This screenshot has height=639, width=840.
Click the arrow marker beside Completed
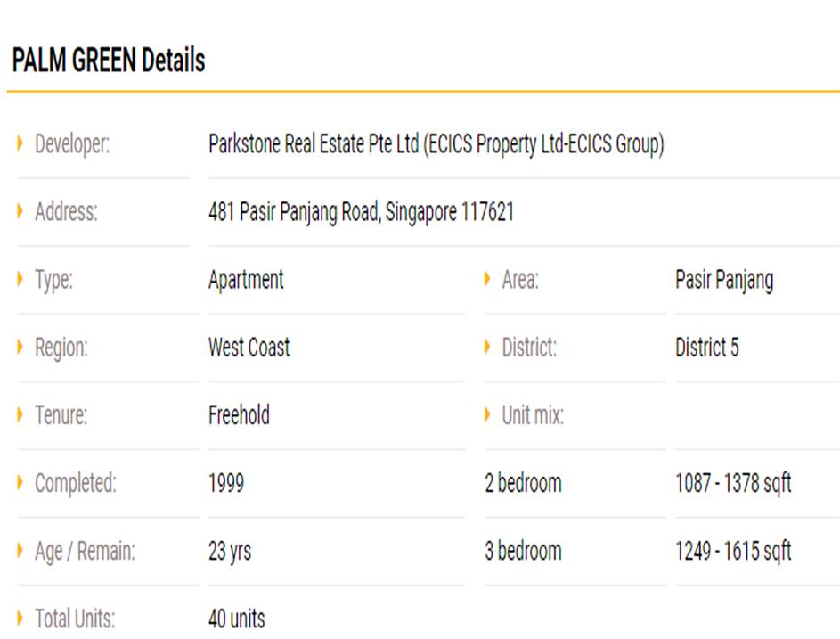(20, 483)
